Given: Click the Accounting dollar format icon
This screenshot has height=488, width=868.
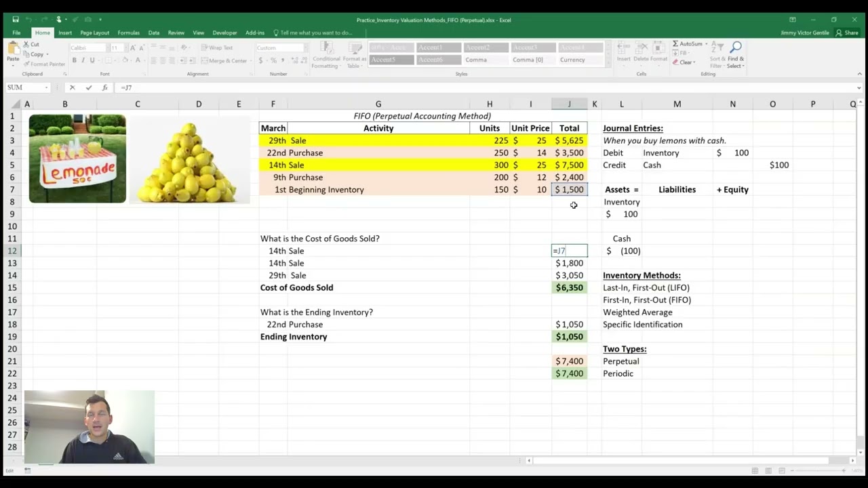Looking at the screenshot, I should pos(261,60).
